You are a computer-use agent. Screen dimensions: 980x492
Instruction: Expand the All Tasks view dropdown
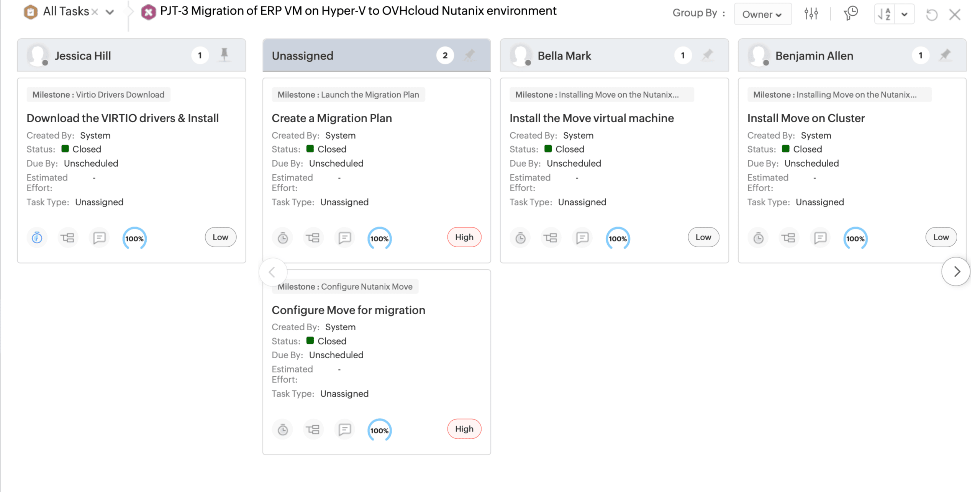110,12
